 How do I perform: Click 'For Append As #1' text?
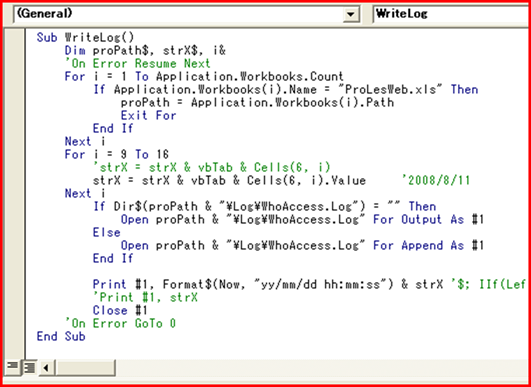coord(428,245)
